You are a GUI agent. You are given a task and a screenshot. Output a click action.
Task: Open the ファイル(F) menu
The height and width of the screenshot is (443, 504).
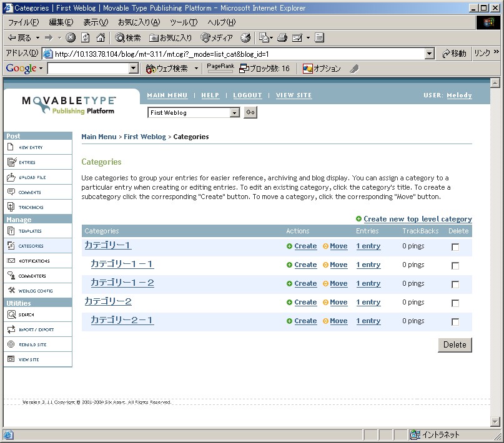click(23, 22)
